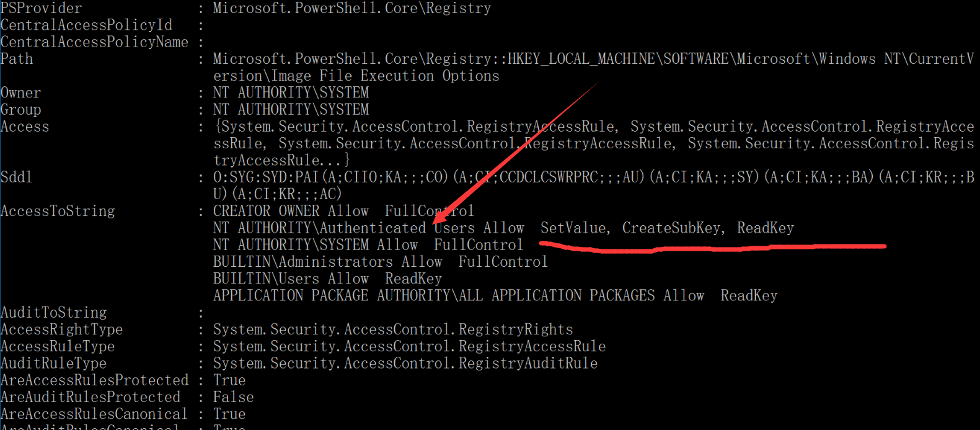Click the CentralAccessPolicyName label
Viewport: 980px width, 430px height.
tap(94, 42)
